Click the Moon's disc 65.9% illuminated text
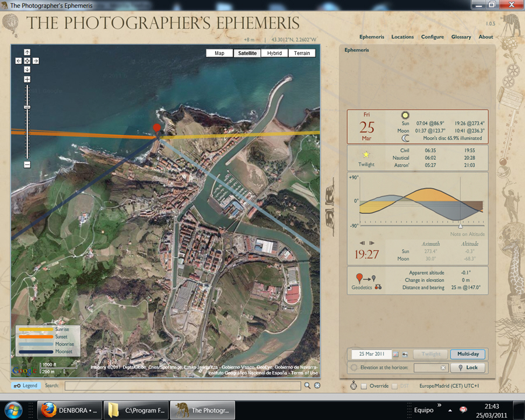The image size is (525, 420). click(452, 138)
